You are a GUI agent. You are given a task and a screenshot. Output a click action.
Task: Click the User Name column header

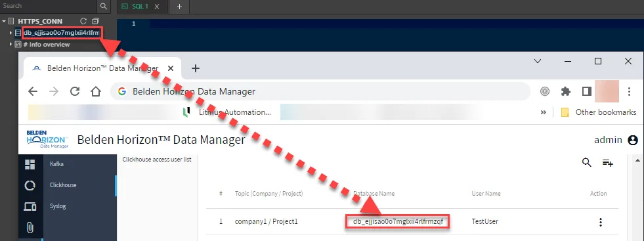486,193
